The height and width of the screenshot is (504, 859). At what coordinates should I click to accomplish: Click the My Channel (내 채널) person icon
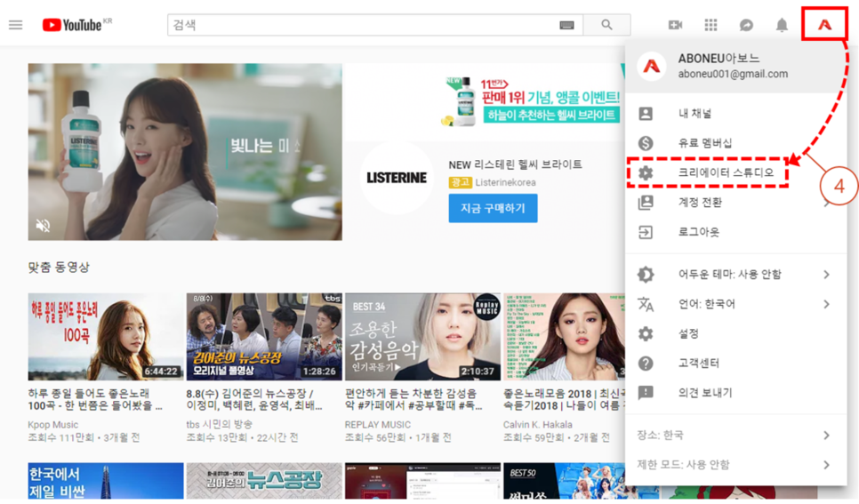coord(646,114)
